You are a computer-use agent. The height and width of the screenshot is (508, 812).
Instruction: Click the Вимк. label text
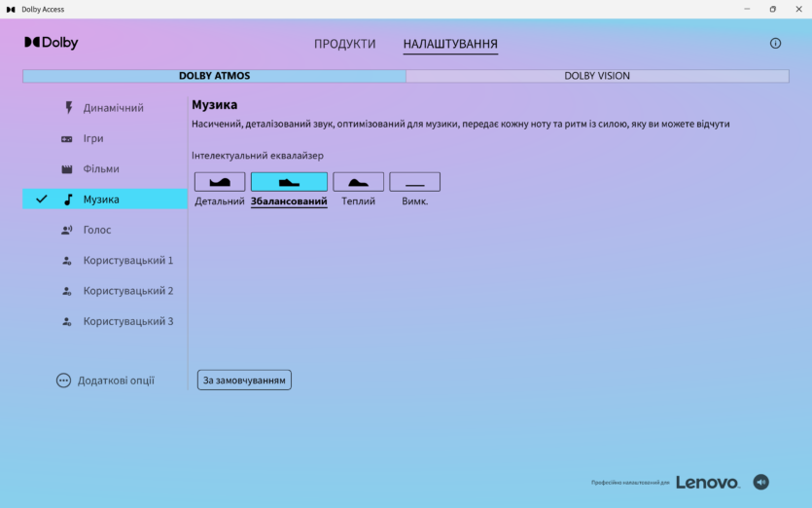coord(415,201)
